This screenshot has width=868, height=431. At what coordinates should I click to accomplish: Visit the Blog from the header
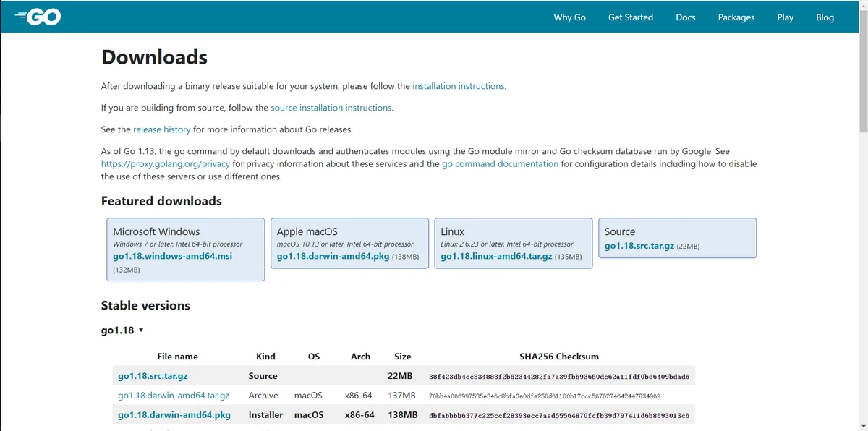pyautogui.click(x=825, y=17)
